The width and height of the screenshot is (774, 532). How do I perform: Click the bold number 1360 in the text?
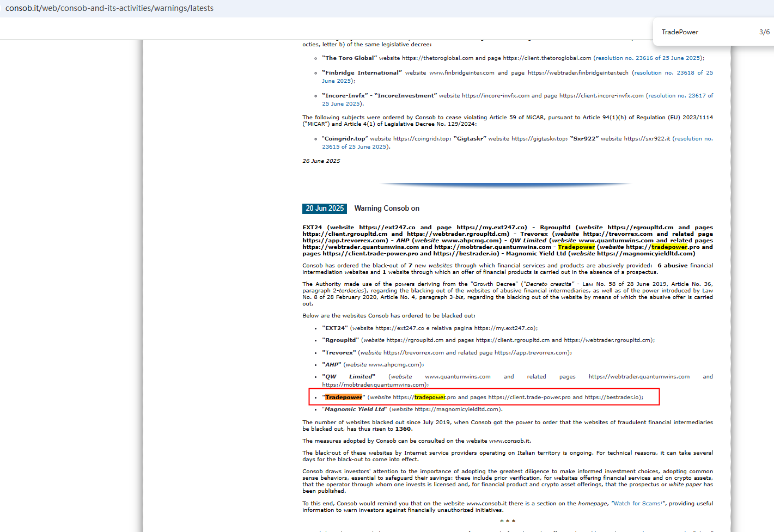tap(404, 429)
